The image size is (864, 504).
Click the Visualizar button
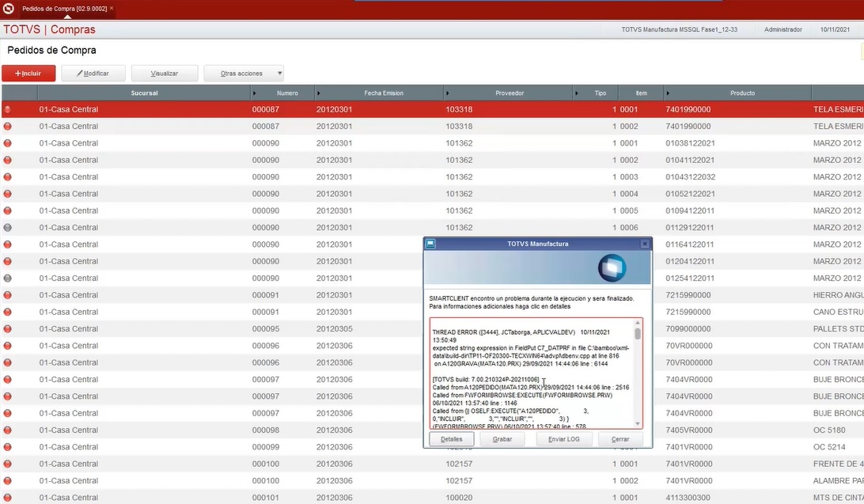(165, 74)
